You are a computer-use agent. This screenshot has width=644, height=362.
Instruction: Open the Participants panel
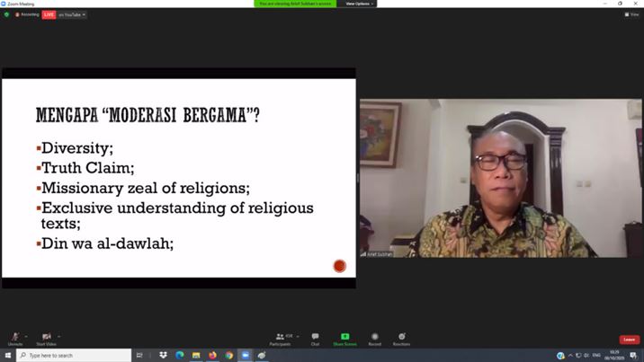click(280, 338)
